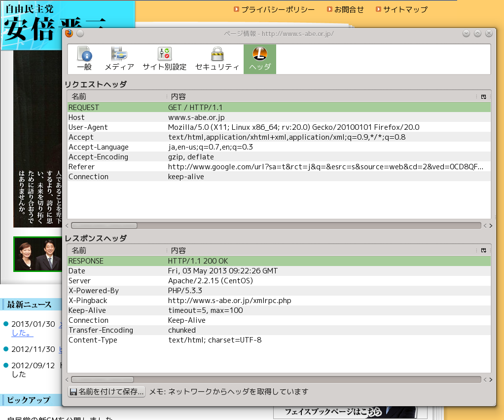
Task: Select the Accept text/html header row
Action: (279, 137)
